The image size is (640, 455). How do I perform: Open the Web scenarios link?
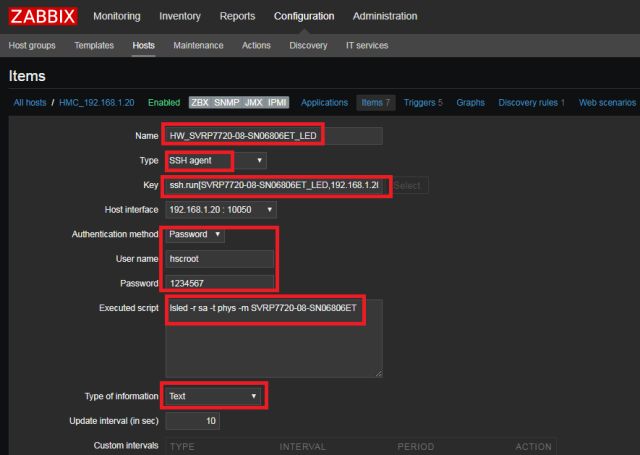pyautogui.click(x=607, y=102)
